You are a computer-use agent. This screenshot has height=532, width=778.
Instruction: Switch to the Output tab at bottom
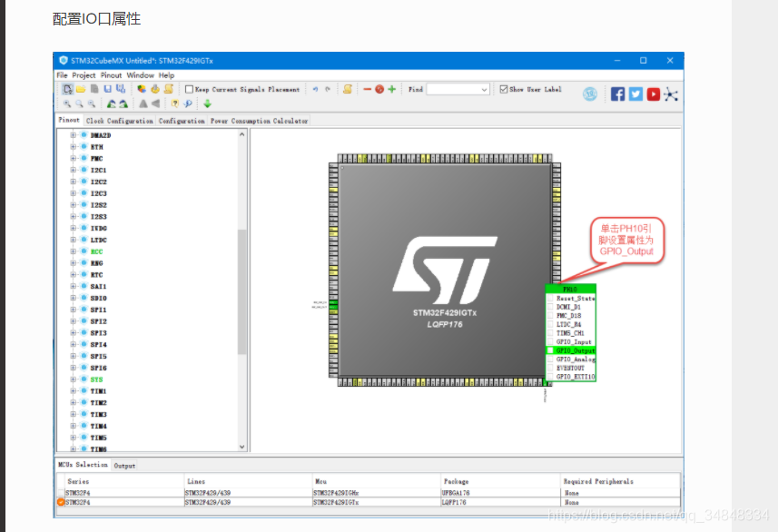(124, 466)
